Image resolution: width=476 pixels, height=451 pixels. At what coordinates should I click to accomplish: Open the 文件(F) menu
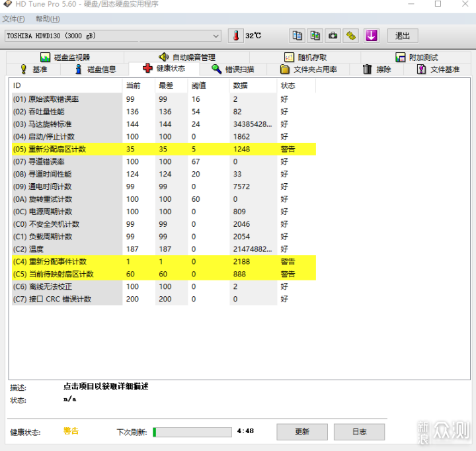click(13, 19)
